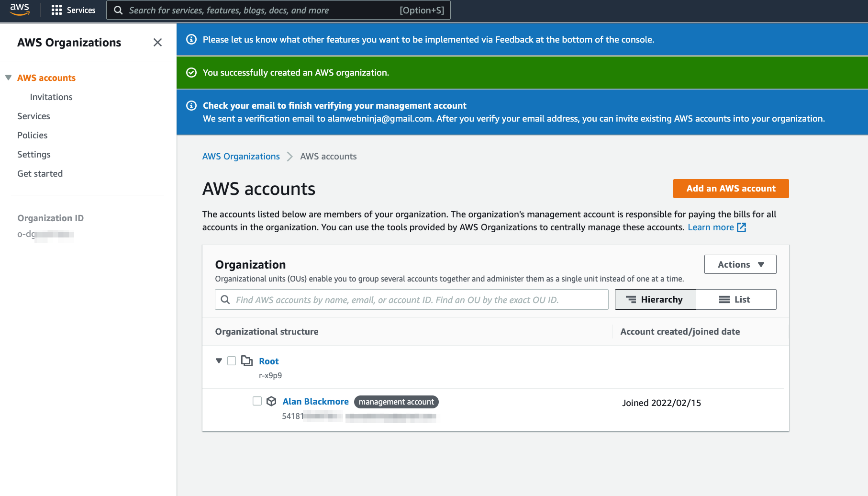
Task: Collapse the Root tree node
Action: (219, 361)
